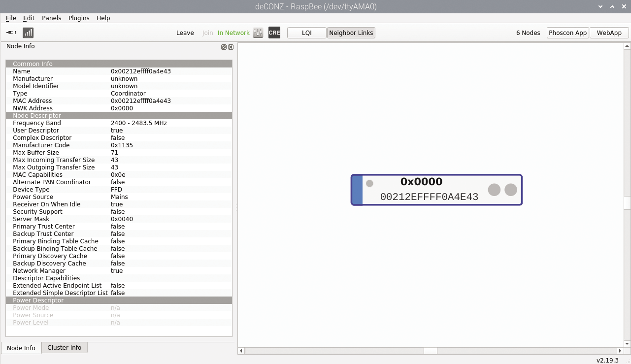Click the vertical scrollbar down arrow
The image size is (631, 364).
627,344
